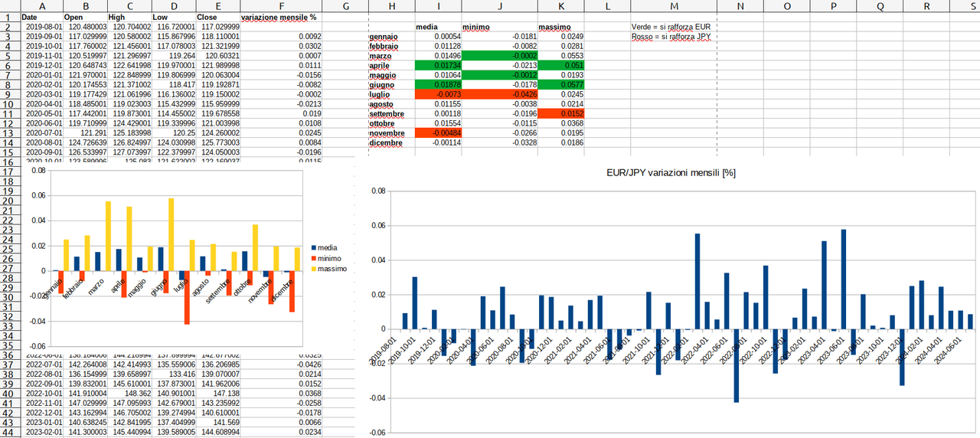Select the 'EUR/JPY variazioni mensili [%]' chart title
Screen dimensions: 980x438
(x=670, y=173)
